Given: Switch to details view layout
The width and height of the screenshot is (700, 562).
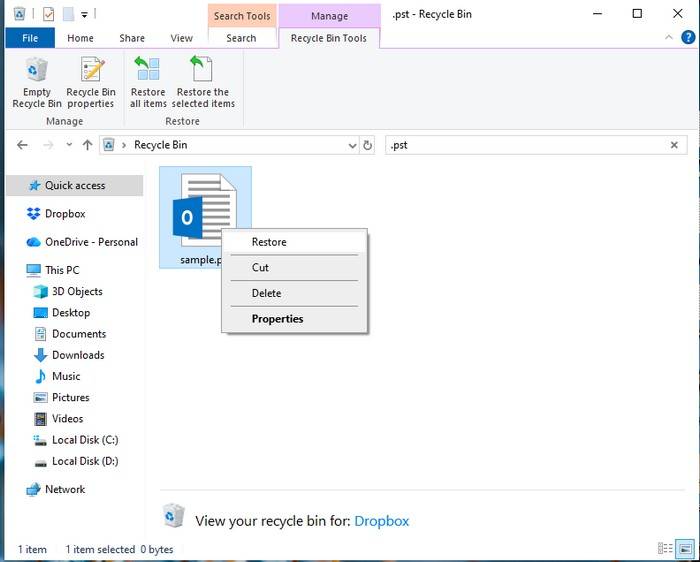Looking at the screenshot, I should [x=665, y=548].
